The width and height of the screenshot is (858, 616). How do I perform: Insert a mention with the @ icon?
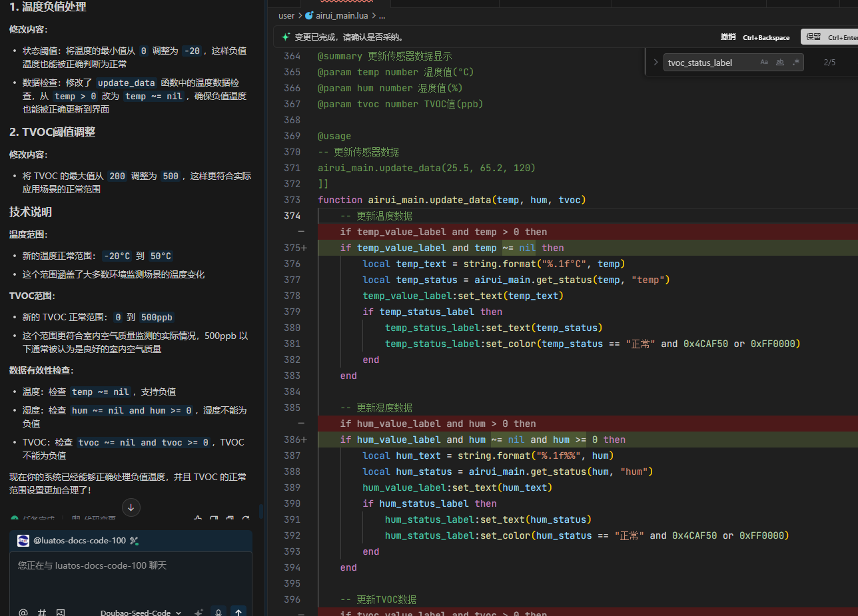pos(23,613)
